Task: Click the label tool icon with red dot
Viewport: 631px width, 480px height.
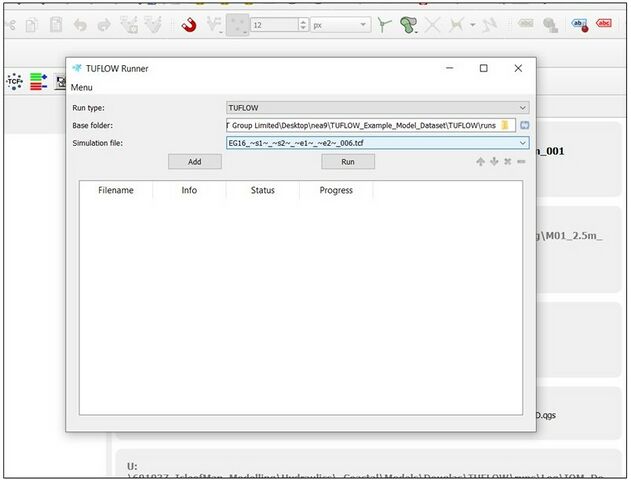Action: coord(580,24)
